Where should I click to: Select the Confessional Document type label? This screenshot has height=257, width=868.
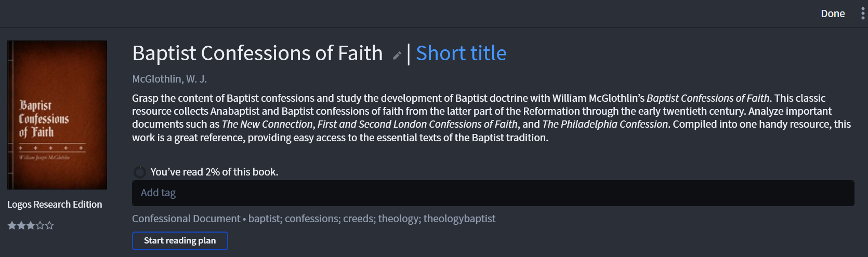(186, 219)
